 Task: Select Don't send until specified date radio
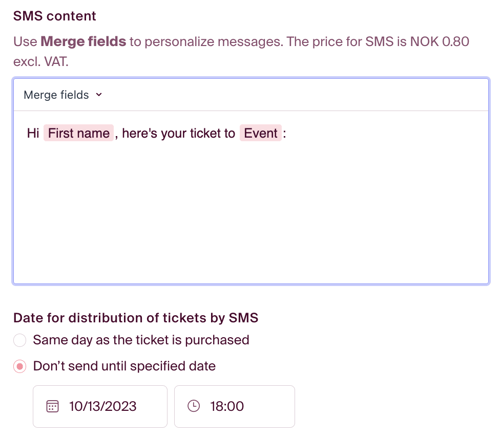click(x=20, y=366)
